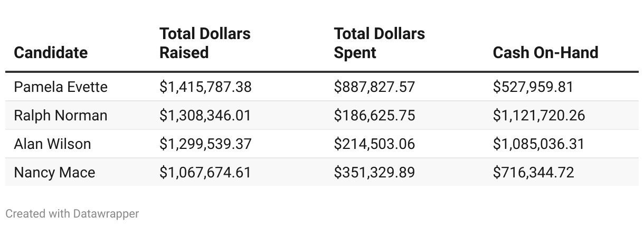Click the Total Dollars Spent header

[379, 43]
